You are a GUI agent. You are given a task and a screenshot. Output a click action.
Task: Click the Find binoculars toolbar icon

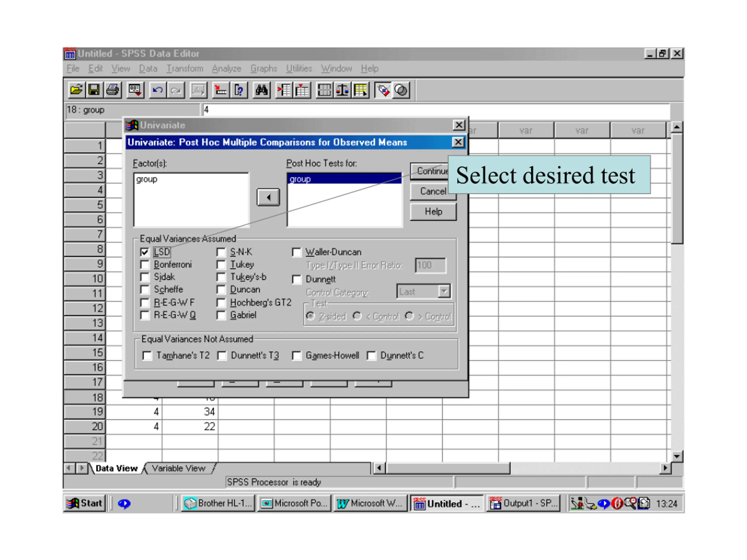[262, 90]
